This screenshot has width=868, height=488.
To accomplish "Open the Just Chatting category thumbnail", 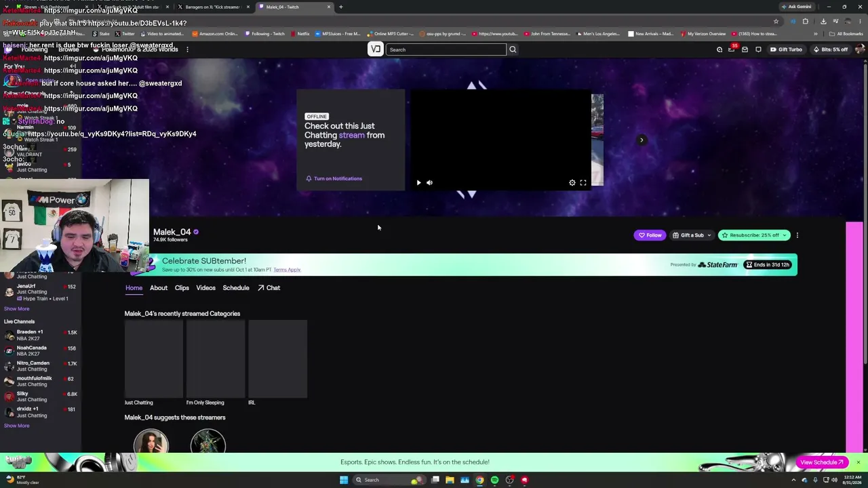I will click(153, 359).
